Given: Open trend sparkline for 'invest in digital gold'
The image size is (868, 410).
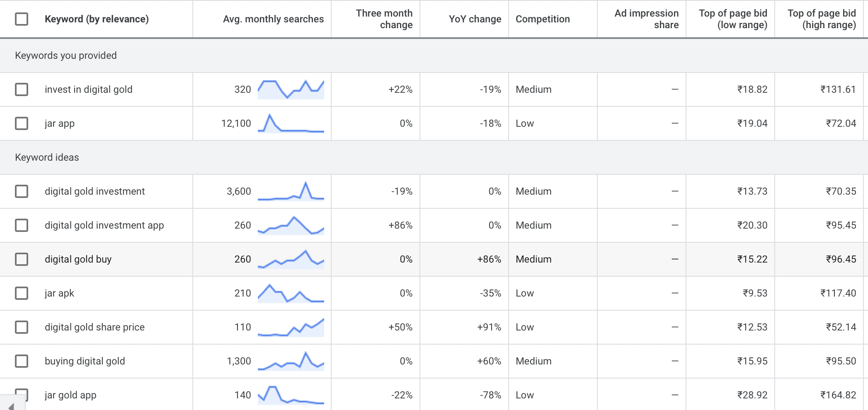Looking at the screenshot, I should point(291,89).
